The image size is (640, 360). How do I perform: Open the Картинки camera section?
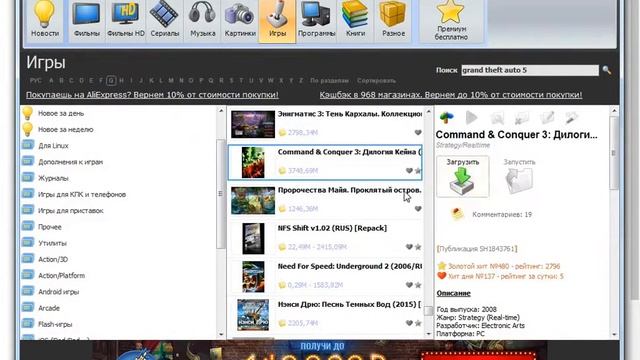coord(240,20)
